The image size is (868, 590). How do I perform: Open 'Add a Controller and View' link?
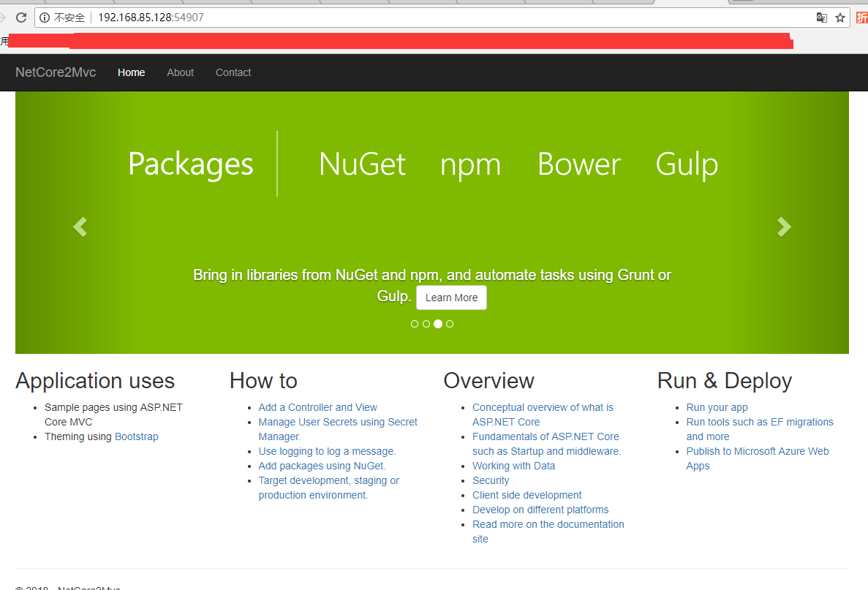(318, 407)
